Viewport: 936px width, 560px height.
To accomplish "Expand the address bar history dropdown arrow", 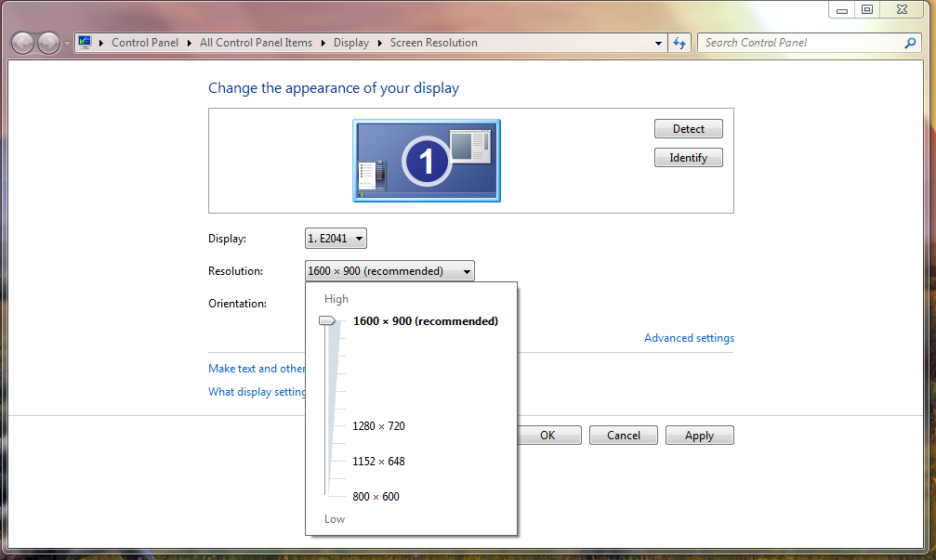I will (x=657, y=43).
